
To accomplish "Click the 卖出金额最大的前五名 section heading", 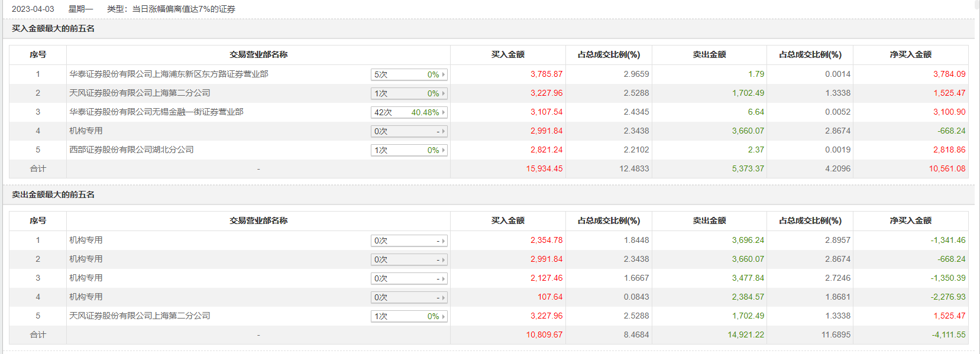I will point(53,194).
